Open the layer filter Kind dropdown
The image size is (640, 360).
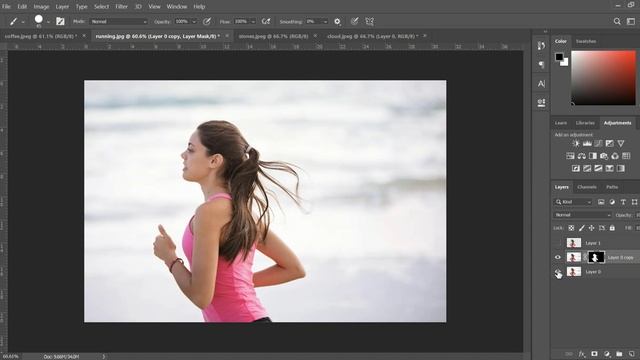[x=573, y=202]
